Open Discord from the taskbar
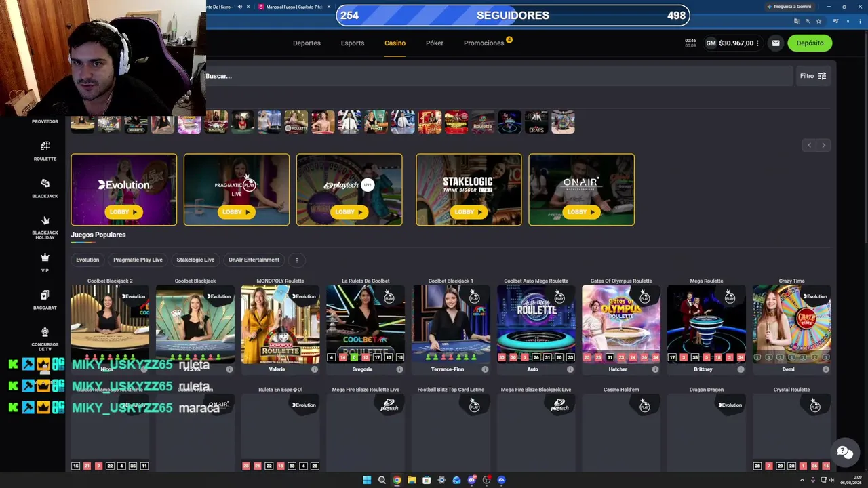Image resolution: width=868 pixels, height=488 pixels. [x=472, y=480]
